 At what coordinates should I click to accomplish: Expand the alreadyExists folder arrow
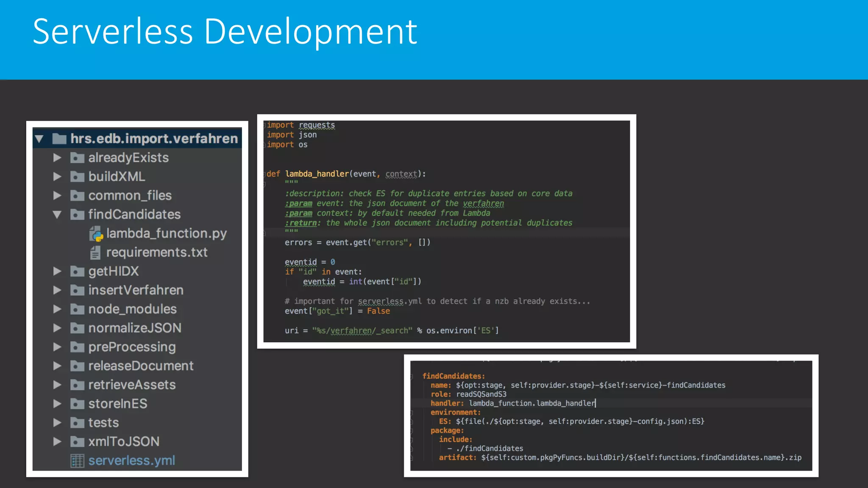point(57,158)
